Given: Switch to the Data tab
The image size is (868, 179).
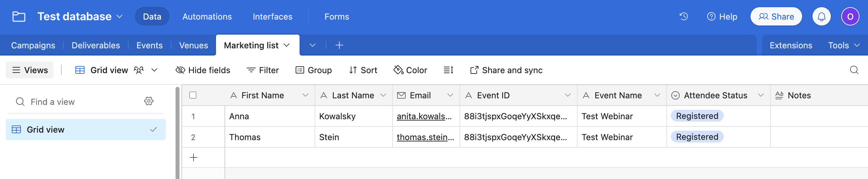Looking at the screenshot, I should click(152, 17).
